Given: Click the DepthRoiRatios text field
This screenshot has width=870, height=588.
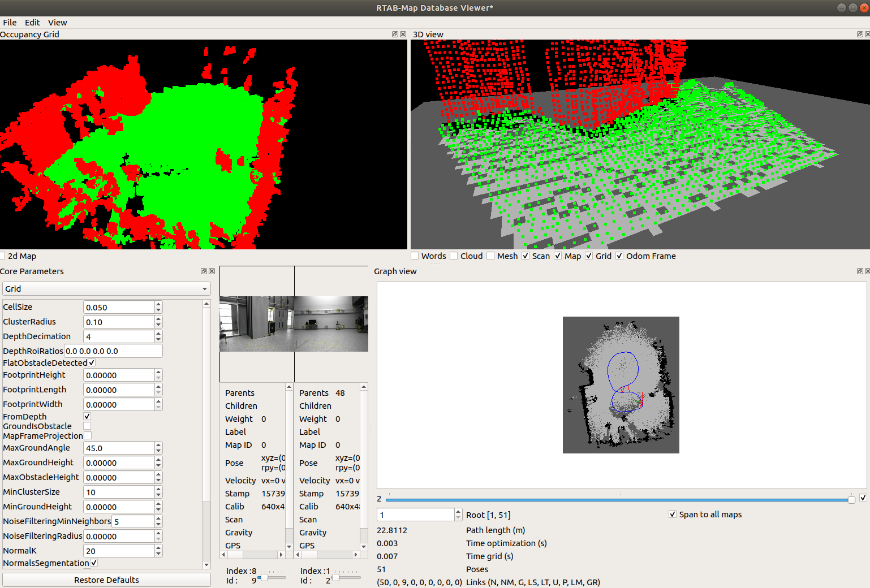Looking at the screenshot, I should point(113,351).
